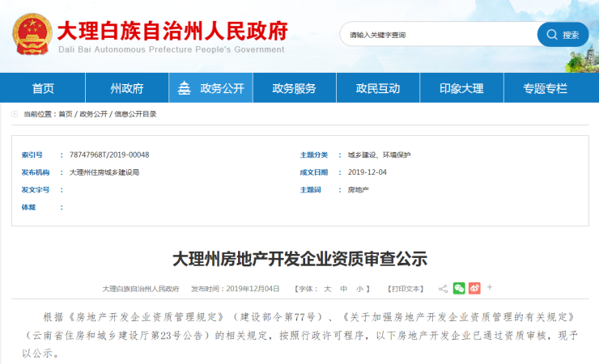Select the keyword value 房地产
Image resolution: width=599 pixels, height=364 pixels.
[x=359, y=190]
